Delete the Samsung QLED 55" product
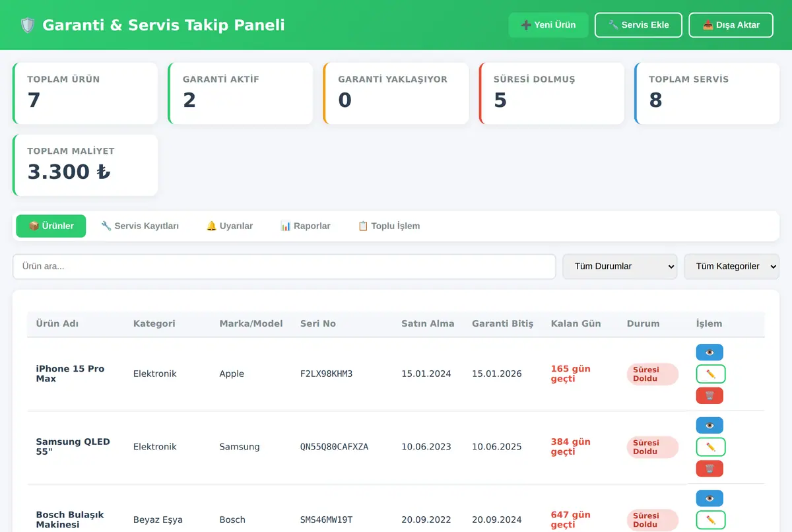792x532 pixels. pyautogui.click(x=709, y=469)
